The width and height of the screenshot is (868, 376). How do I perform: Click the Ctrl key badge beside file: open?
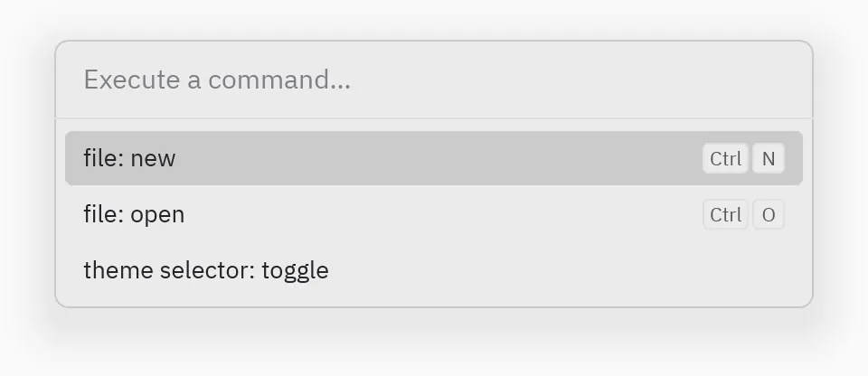(x=726, y=214)
